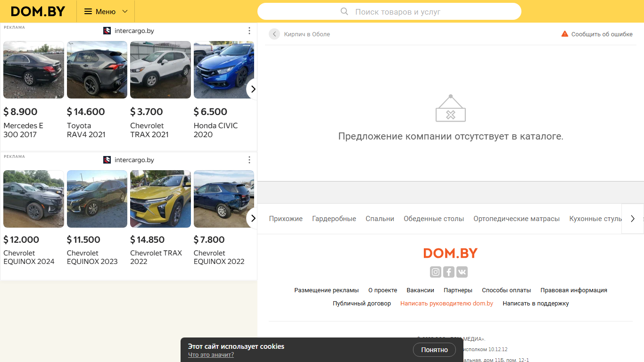Click Mercedes E 300 2017 title

(23, 130)
